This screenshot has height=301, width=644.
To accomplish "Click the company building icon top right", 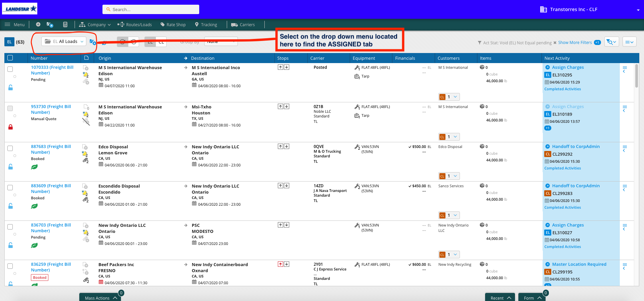I will coord(543,9).
